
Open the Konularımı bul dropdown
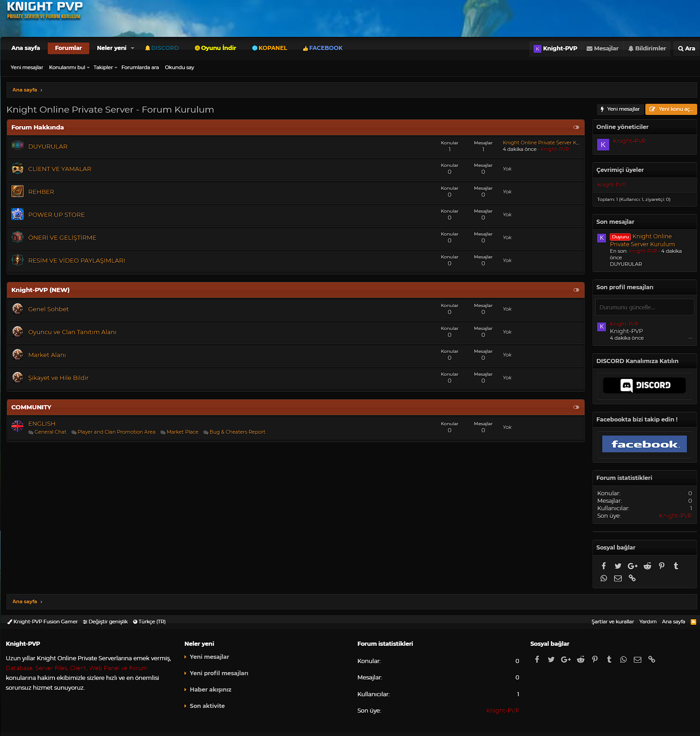pyautogui.click(x=69, y=67)
